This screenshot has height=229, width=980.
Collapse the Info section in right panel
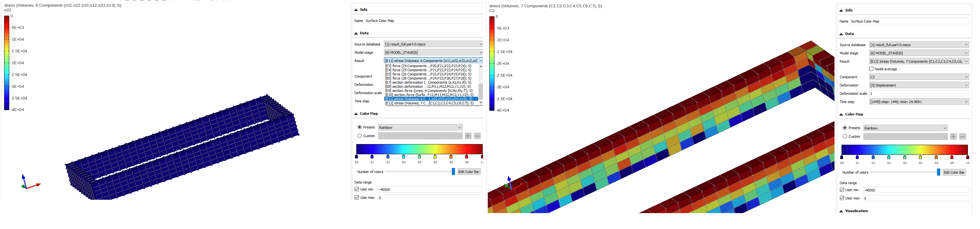coord(841,10)
